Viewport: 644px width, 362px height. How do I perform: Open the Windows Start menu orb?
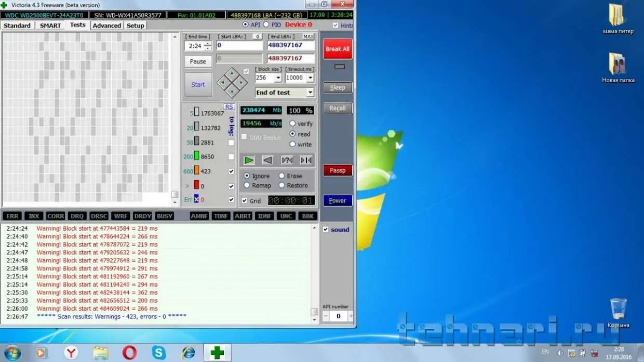12,353
